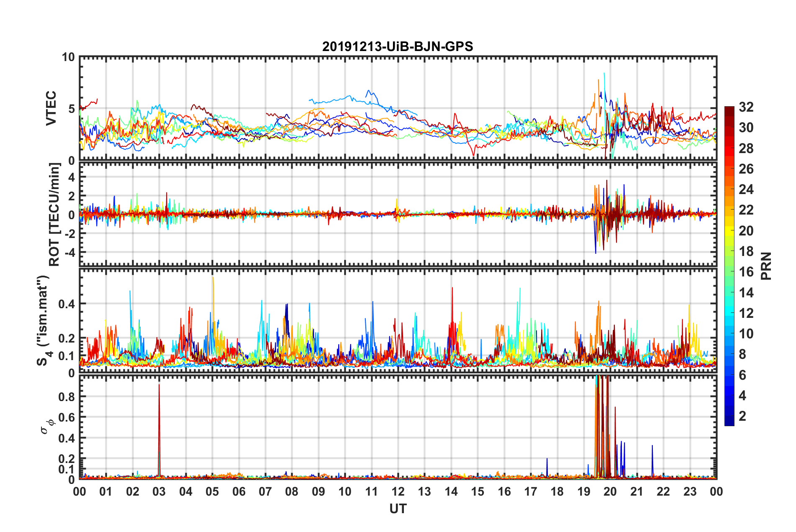Click x-axis hour label 03

pyautogui.click(x=159, y=491)
